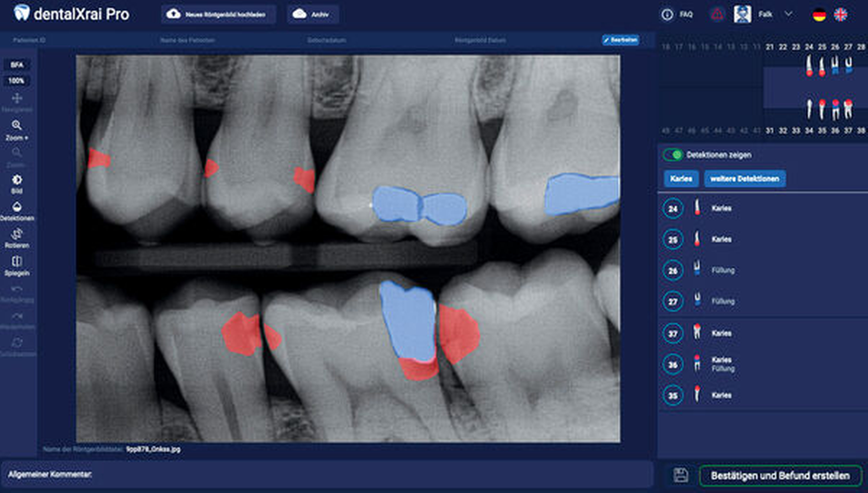Click the red warning triangle icon
This screenshot has height=493, width=868.
tap(717, 15)
